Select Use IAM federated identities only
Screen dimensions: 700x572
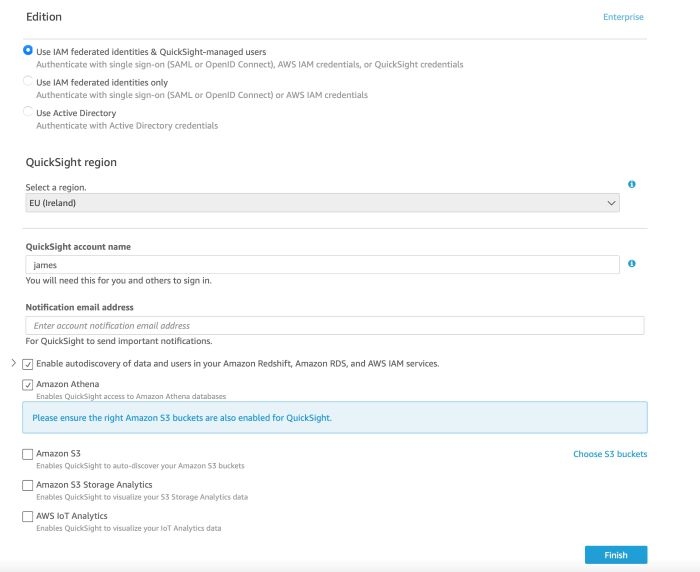[28, 82]
